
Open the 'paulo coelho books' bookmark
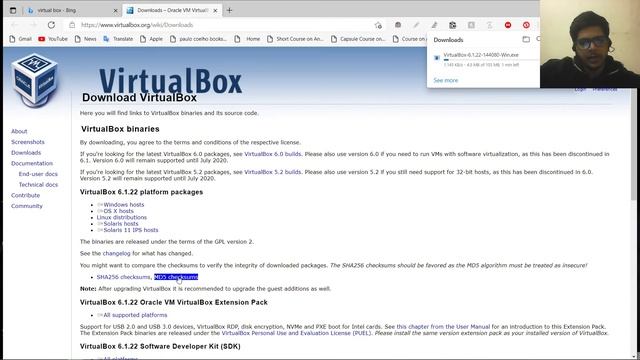(x=198, y=39)
